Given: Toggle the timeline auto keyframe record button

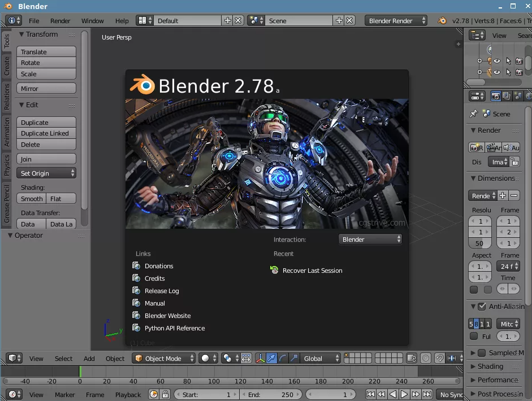Looking at the screenshot, I should [154, 394].
